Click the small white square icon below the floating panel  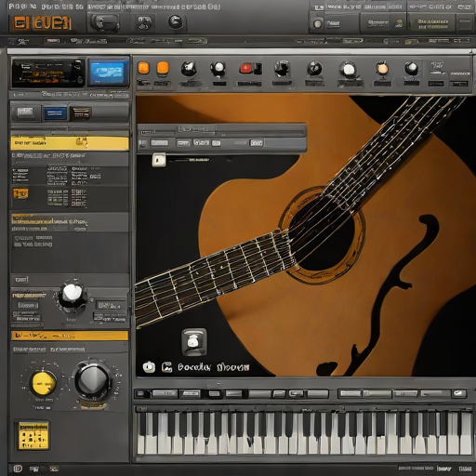point(159,160)
